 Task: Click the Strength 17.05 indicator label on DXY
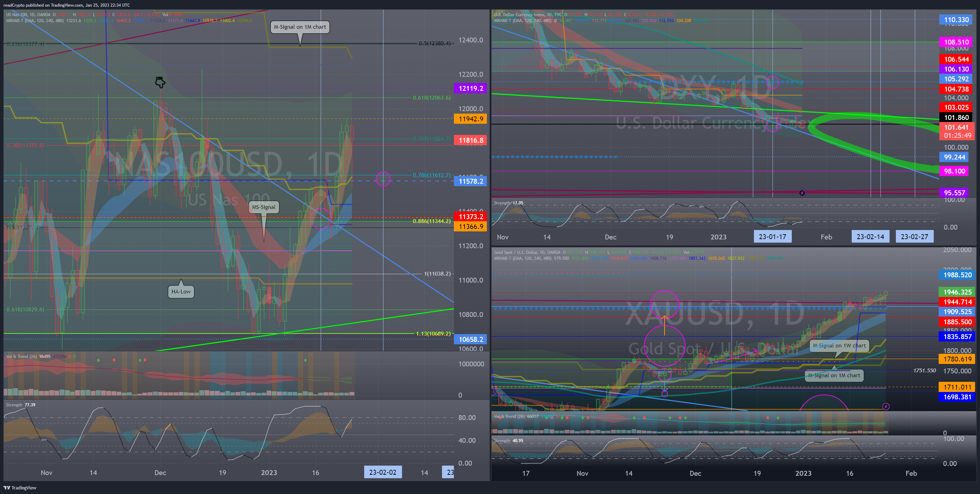[x=508, y=203]
